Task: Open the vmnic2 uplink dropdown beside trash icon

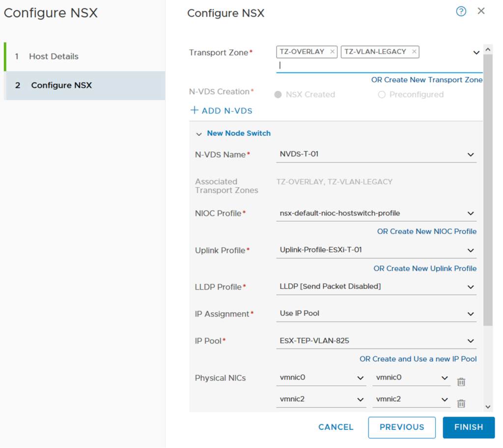Action: (411, 399)
